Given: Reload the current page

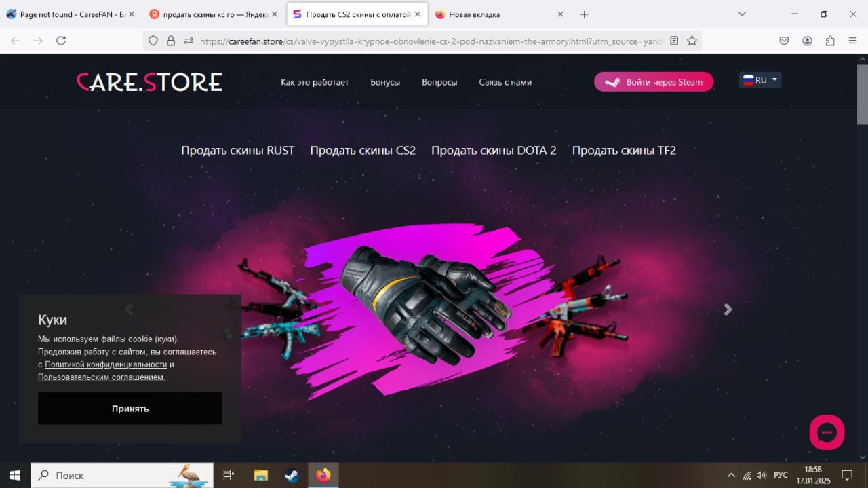Looking at the screenshot, I should (61, 41).
